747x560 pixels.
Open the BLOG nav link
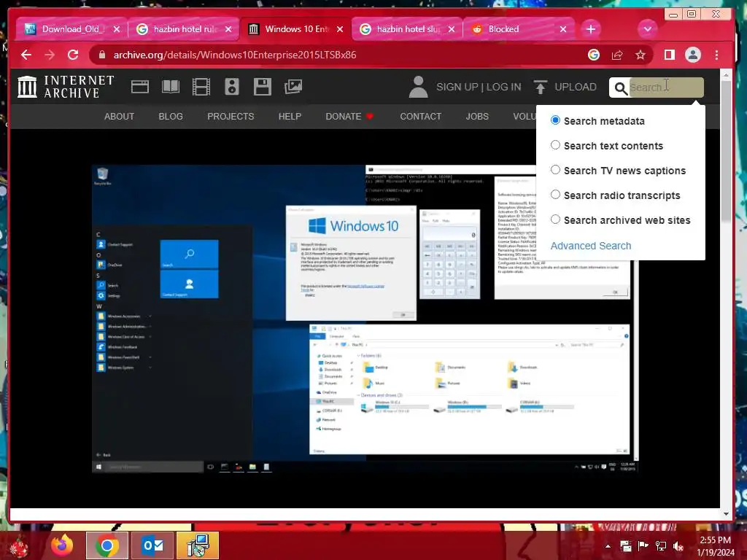click(x=171, y=116)
